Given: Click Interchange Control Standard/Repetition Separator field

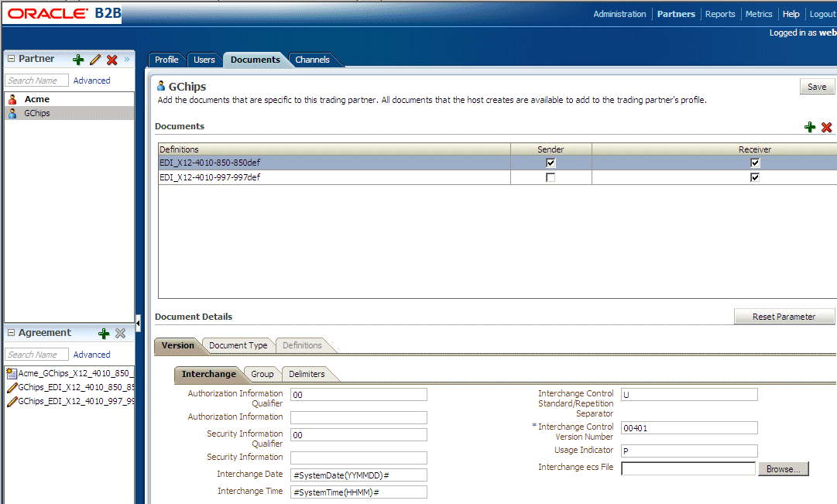Looking at the screenshot, I should (x=689, y=395).
